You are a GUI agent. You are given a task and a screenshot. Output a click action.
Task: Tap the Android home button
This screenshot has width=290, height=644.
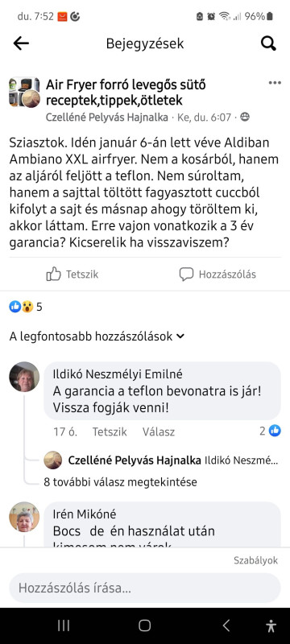click(x=144, y=625)
